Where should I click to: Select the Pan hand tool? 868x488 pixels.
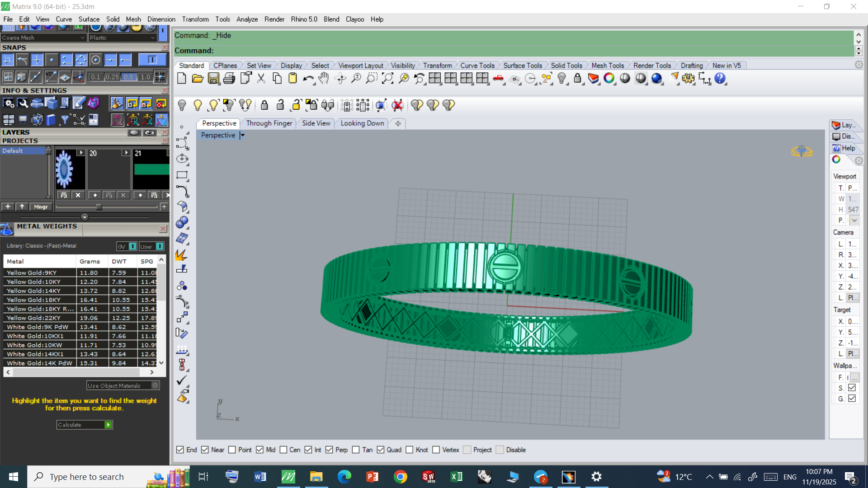click(324, 79)
